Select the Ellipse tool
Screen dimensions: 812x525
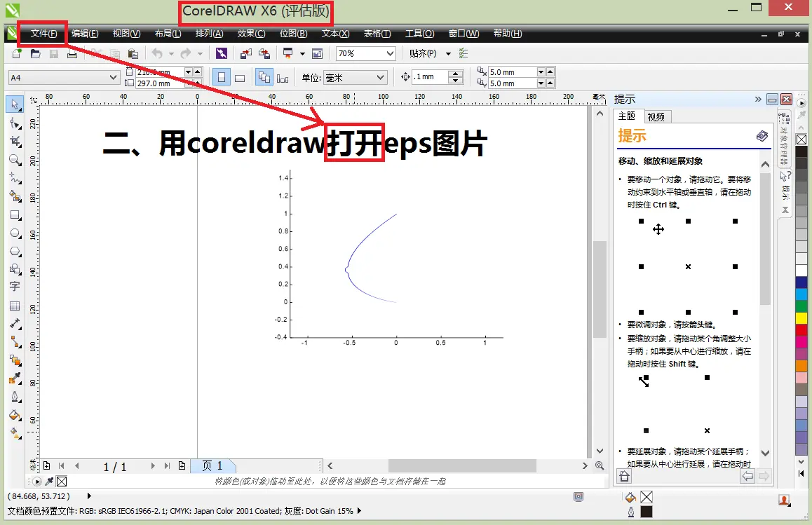(x=15, y=233)
